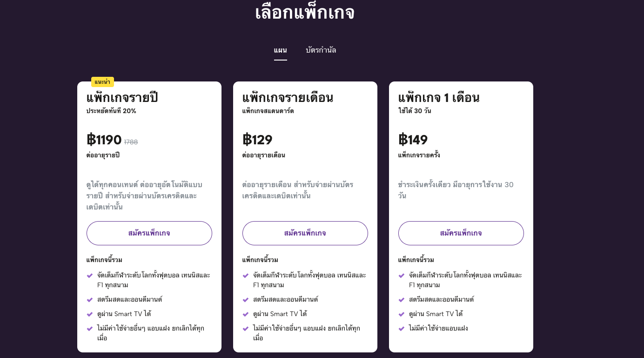The width and height of the screenshot is (644, 358).
Task: Click สมัครแพ็กเกจ under แพ็กเกจรายเดือน
Action: pyautogui.click(x=305, y=233)
